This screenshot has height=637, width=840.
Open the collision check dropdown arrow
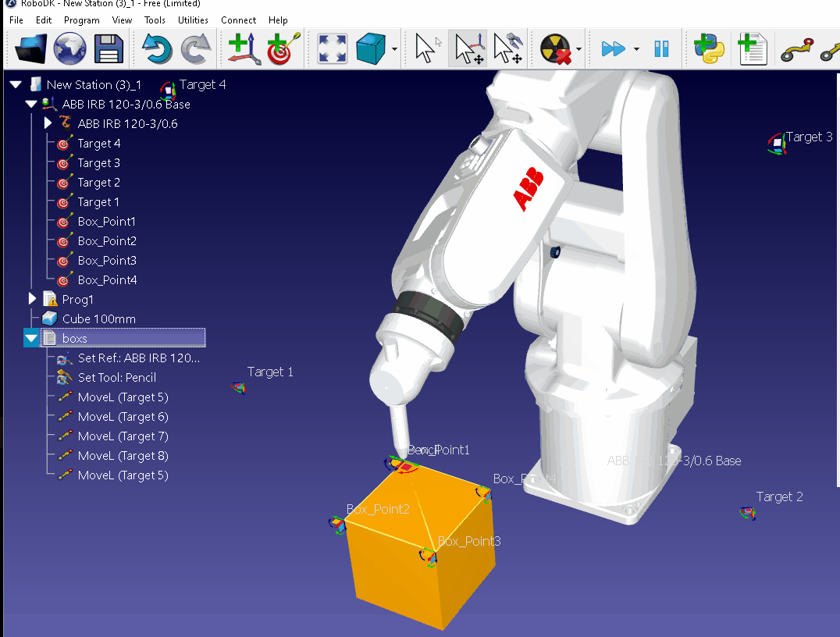pyautogui.click(x=578, y=49)
